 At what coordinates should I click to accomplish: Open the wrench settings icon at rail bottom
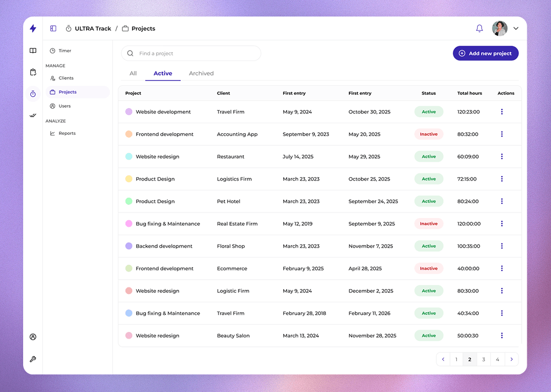[33, 359]
